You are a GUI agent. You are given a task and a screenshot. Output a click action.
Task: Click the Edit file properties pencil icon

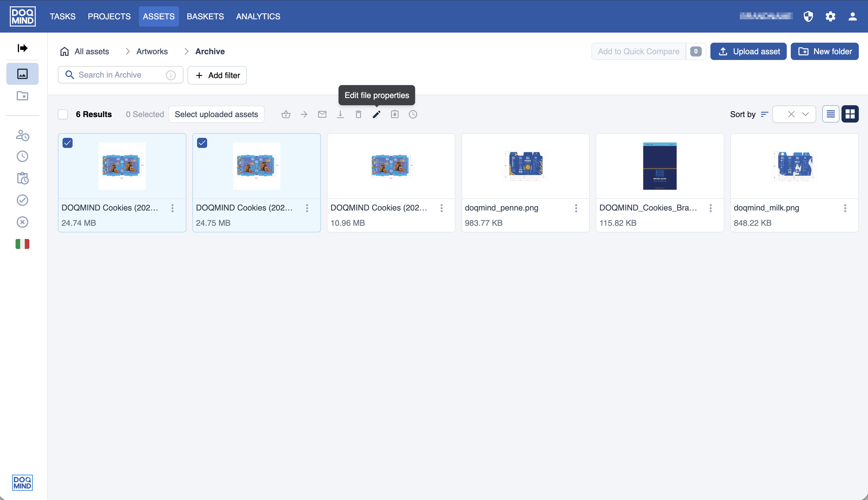pyautogui.click(x=377, y=114)
